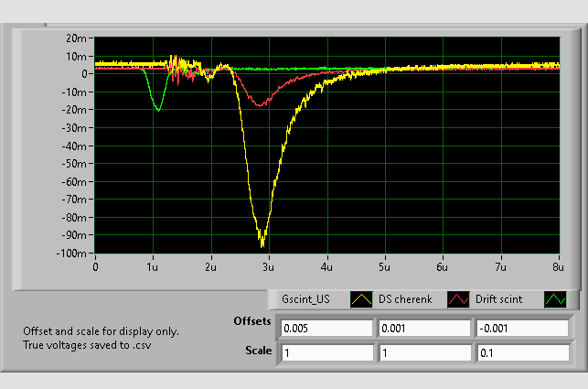Click the red DS cherenk plot legend icon
Viewport: 588px width, 389px height.
pos(457,298)
